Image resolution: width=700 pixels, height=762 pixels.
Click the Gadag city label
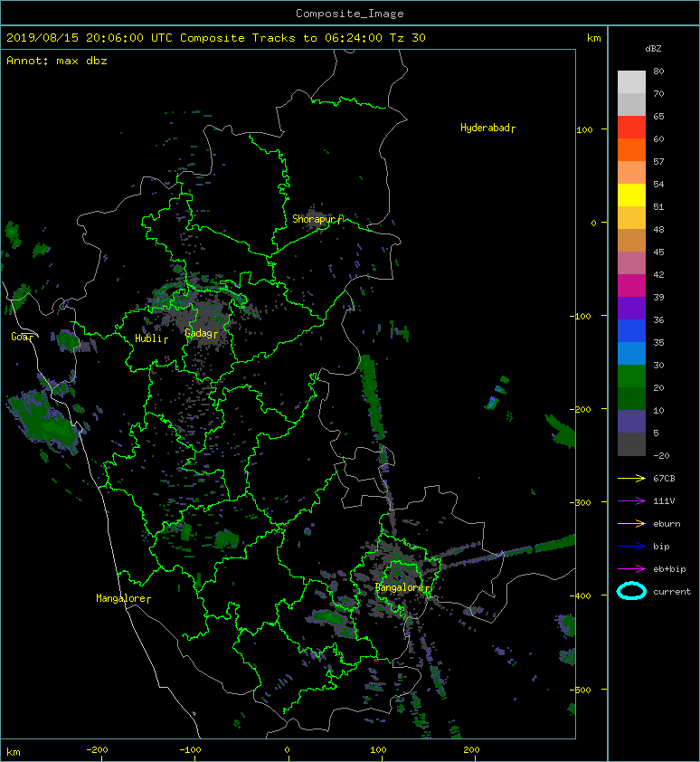(x=199, y=333)
